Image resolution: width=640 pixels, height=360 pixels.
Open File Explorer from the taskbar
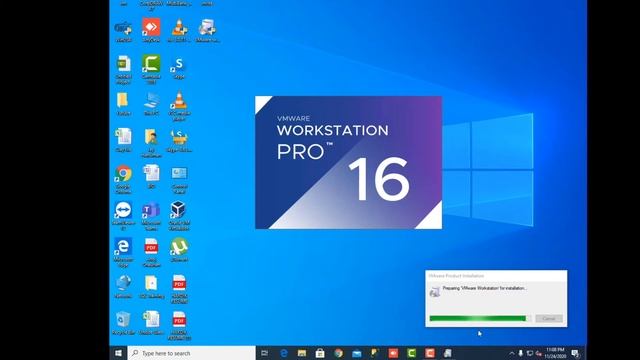302,353
